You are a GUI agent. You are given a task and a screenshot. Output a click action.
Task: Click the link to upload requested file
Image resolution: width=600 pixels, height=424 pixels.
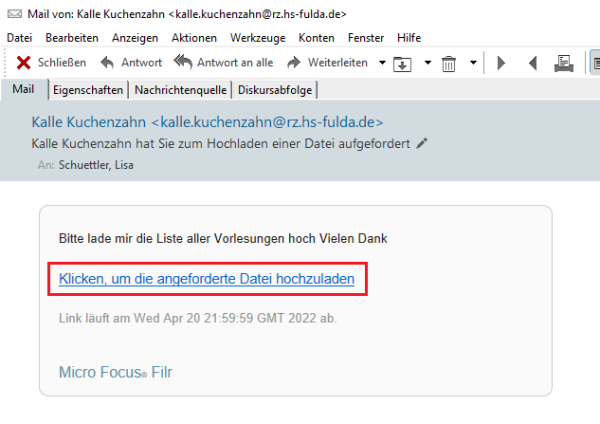point(206,279)
